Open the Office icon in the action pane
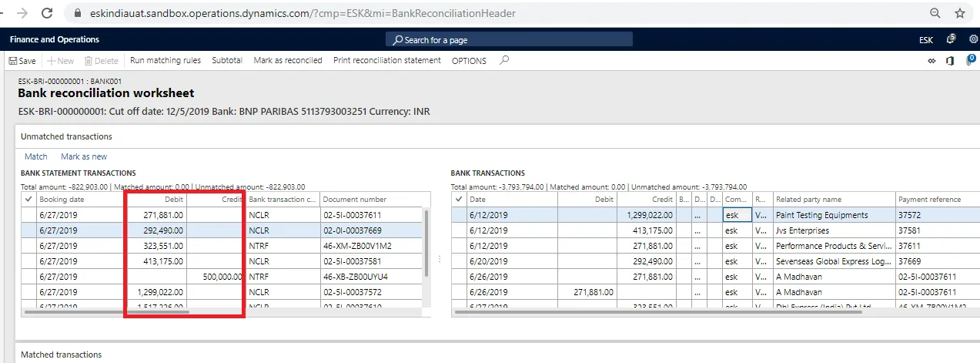 click(950, 60)
